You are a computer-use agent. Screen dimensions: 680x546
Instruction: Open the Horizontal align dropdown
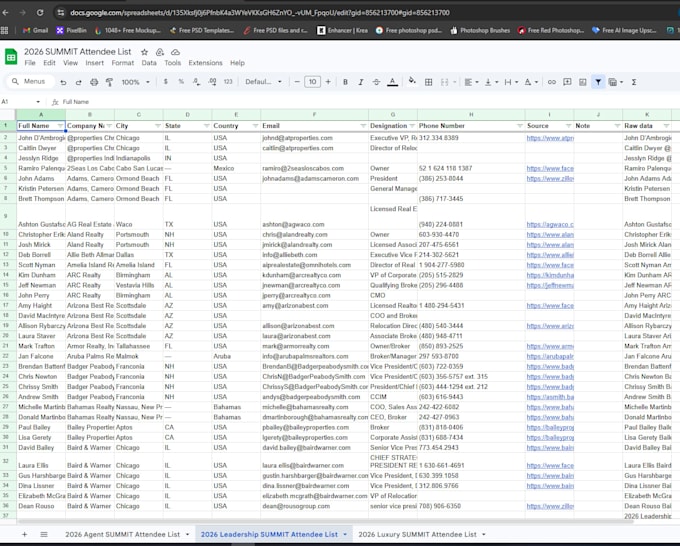tap(471, 82)
